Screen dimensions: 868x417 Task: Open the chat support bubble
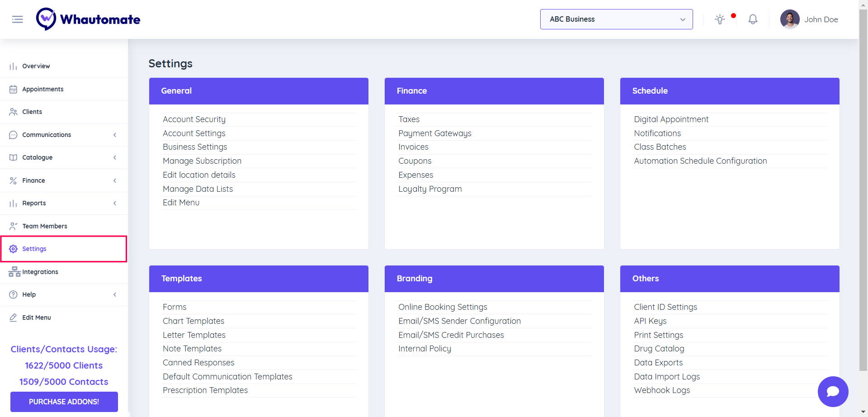[833, 392]
